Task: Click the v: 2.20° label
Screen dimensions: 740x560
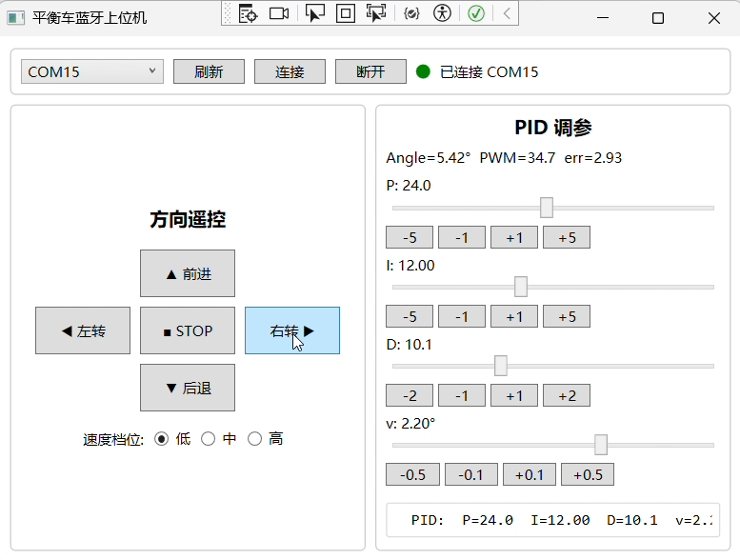Action: point(410,424)
